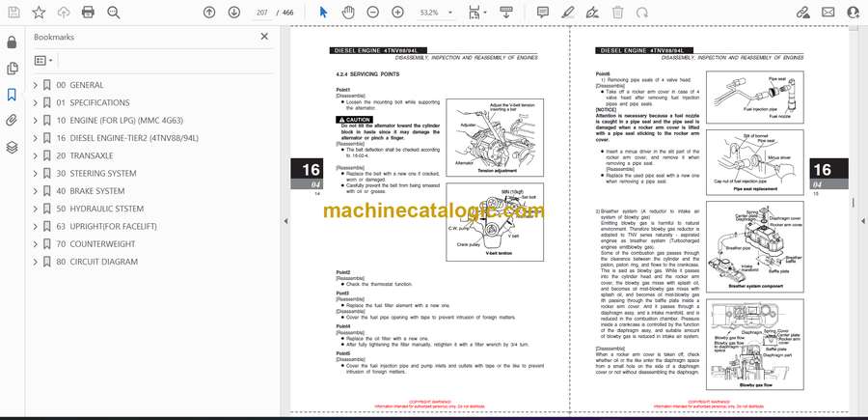Expand the 70 COUNTERWEIGHT bookmark
The image size is (868, 420).
coord(36,244)
